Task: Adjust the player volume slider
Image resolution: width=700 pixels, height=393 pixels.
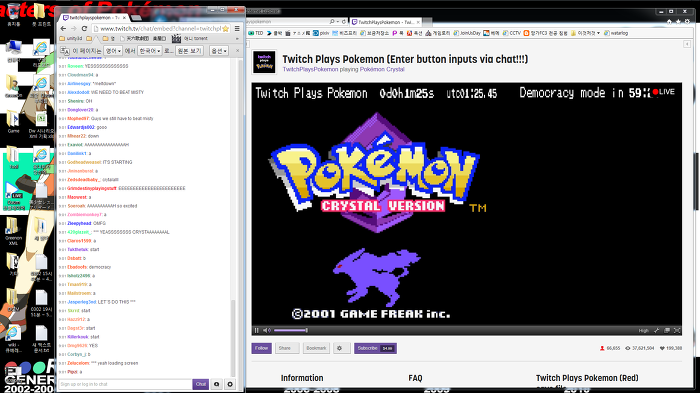Action: click(291, 330)
